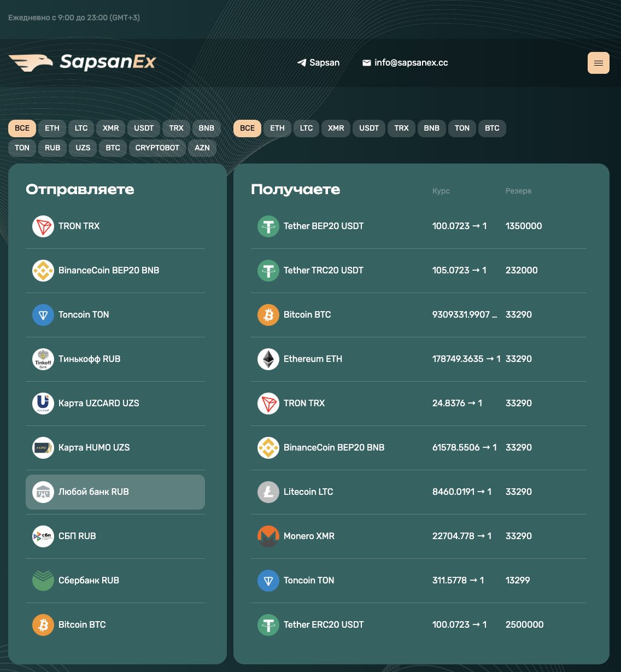Select Litecoin LTC to receive

pos(419,492)
